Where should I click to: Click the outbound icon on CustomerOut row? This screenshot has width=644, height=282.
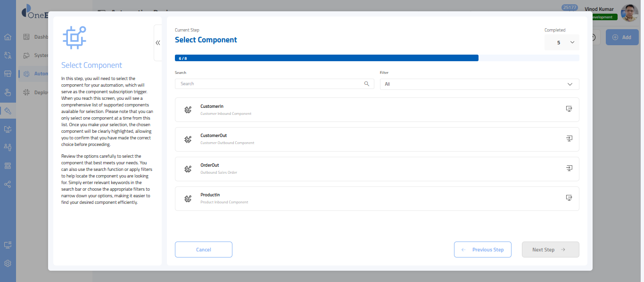(x=569, y=138)
